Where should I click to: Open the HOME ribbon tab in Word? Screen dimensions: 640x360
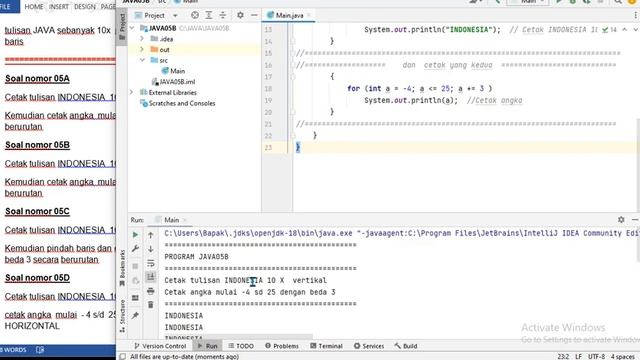click(34, 7)
